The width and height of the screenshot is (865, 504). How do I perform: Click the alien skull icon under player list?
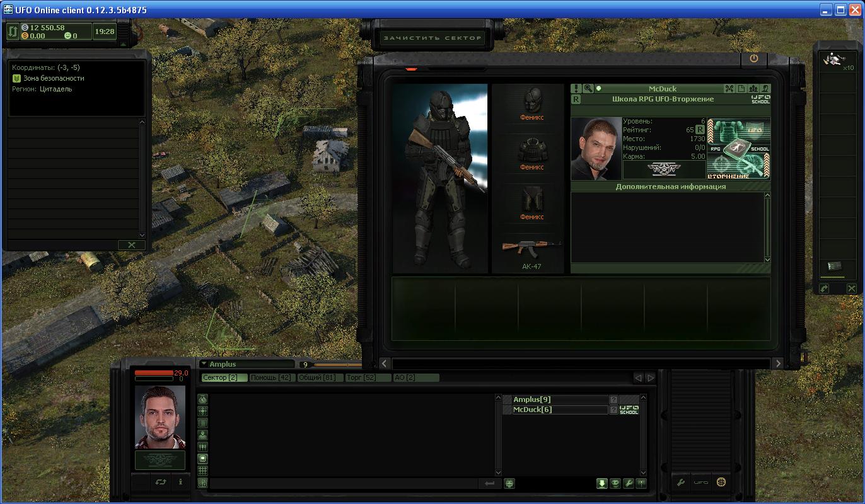615,483
